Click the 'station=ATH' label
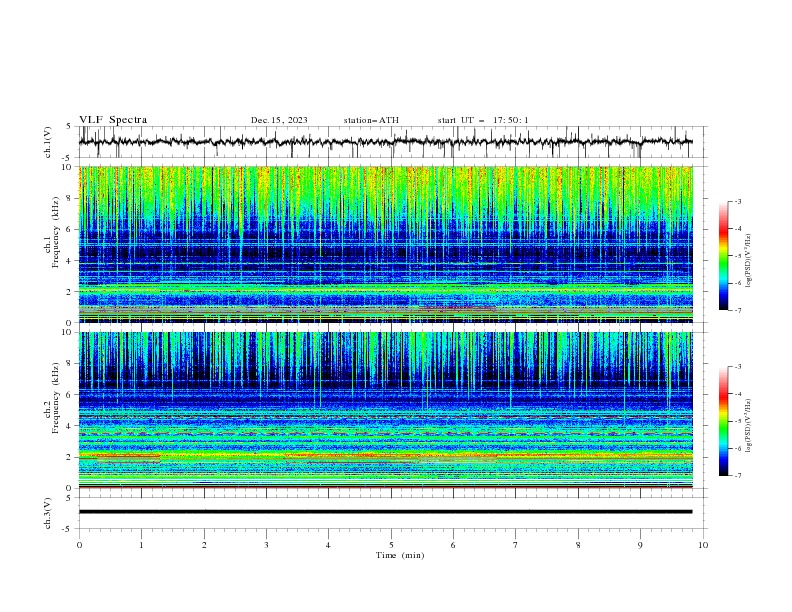This screenshot has height=612, width=792. pos(371,120)
